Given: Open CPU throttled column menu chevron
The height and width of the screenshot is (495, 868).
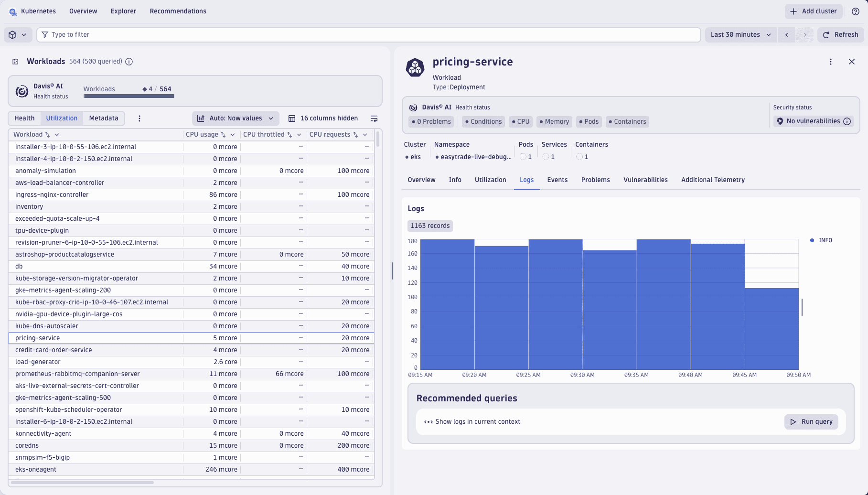Looking at the screenshot, I should [299, 135].
